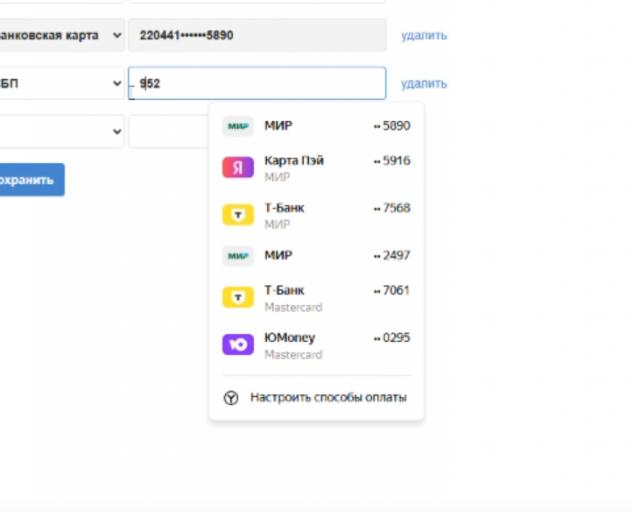Click the ЮMoney purple icon

coord(238,344)
